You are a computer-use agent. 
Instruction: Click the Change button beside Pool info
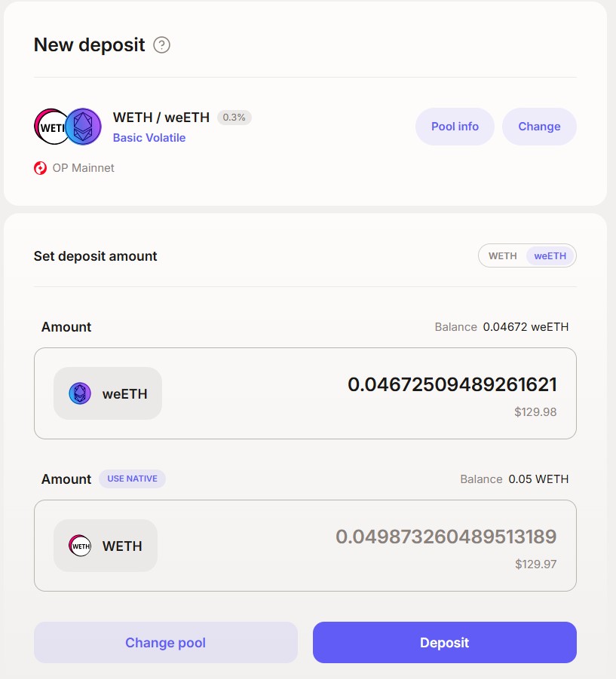coord(539,127)
